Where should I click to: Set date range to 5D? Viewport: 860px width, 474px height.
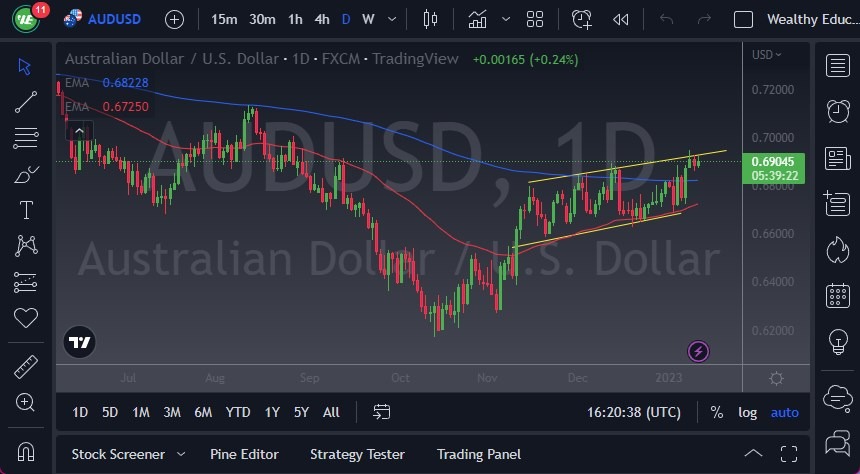tap(110, 412)
